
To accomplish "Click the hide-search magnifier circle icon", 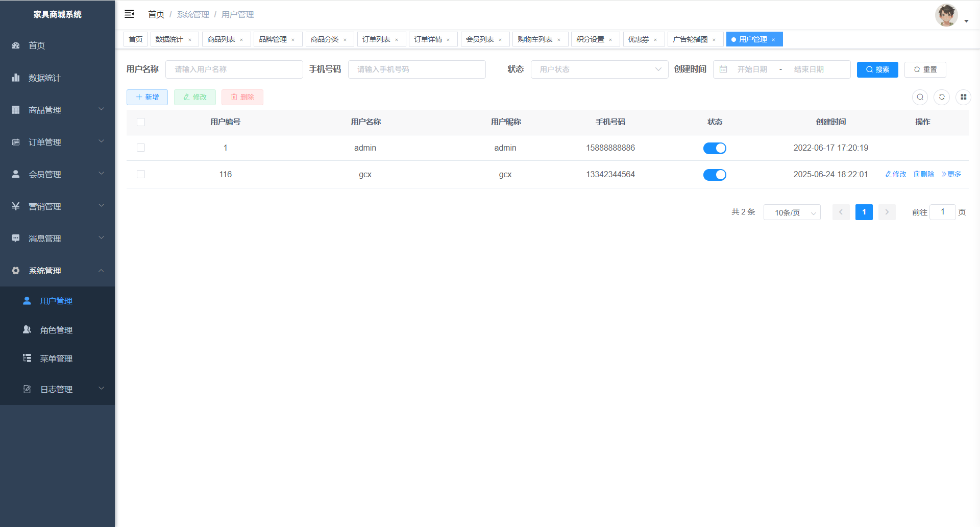I will 920,97.
